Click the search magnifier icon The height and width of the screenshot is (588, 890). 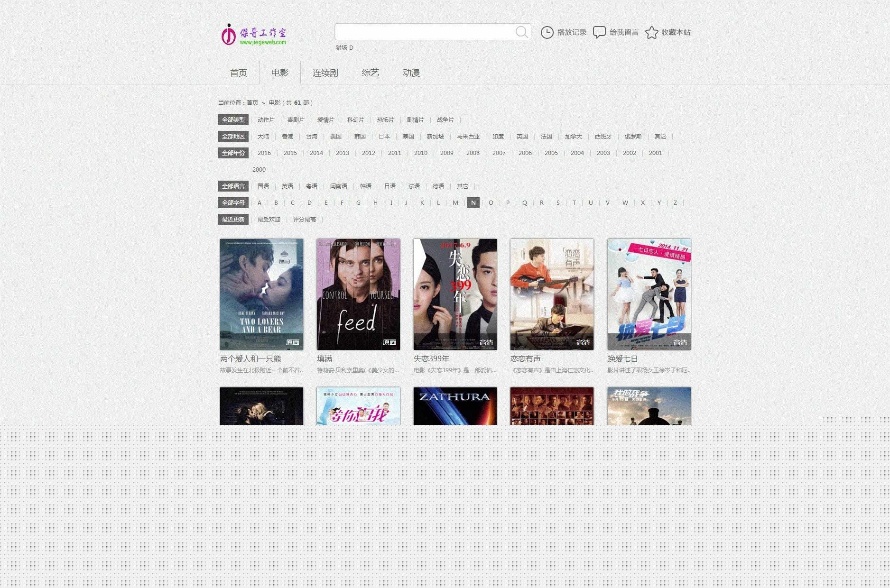pos(521,32)
